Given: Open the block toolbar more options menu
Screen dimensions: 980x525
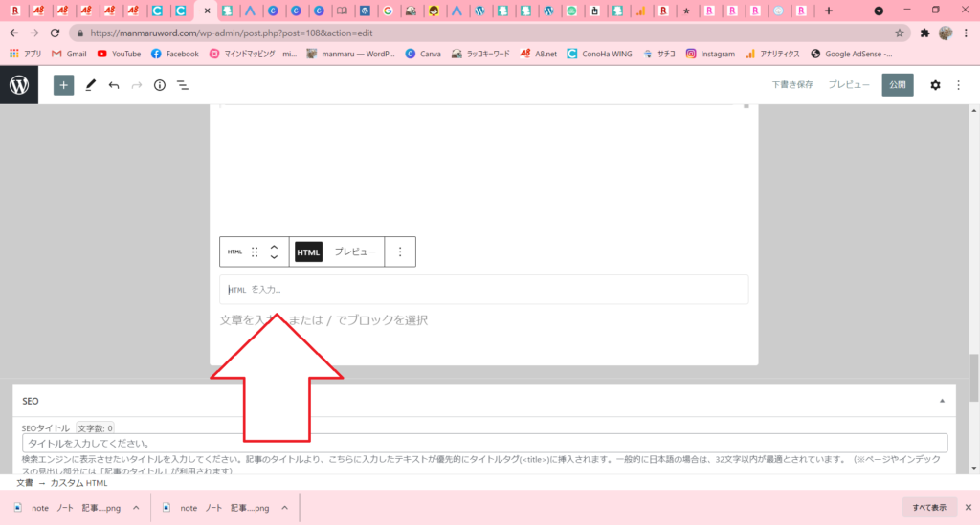Looking at the screenshot, I should point(400,252).
